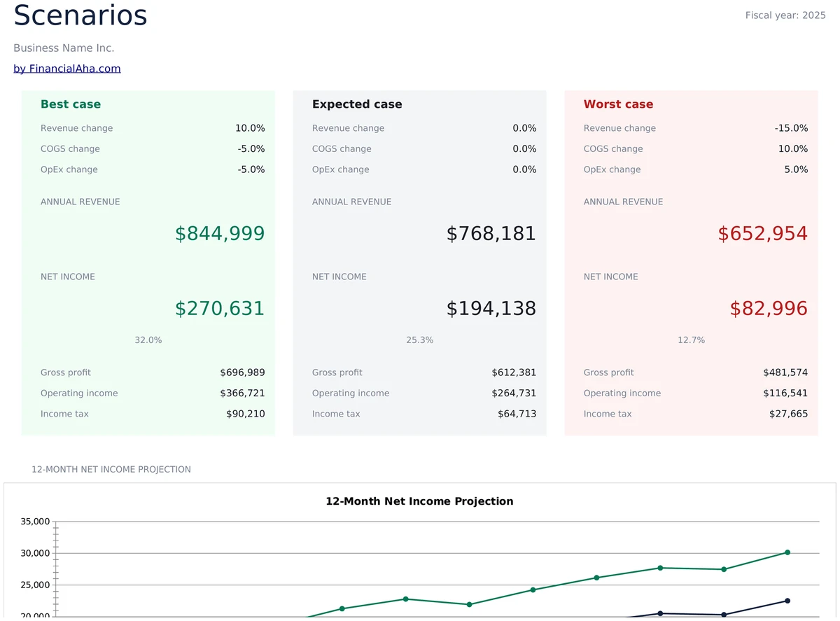Click Expected case net income $194,138
The height and width of the screenshot is (621, 840).
coord(491,309)
